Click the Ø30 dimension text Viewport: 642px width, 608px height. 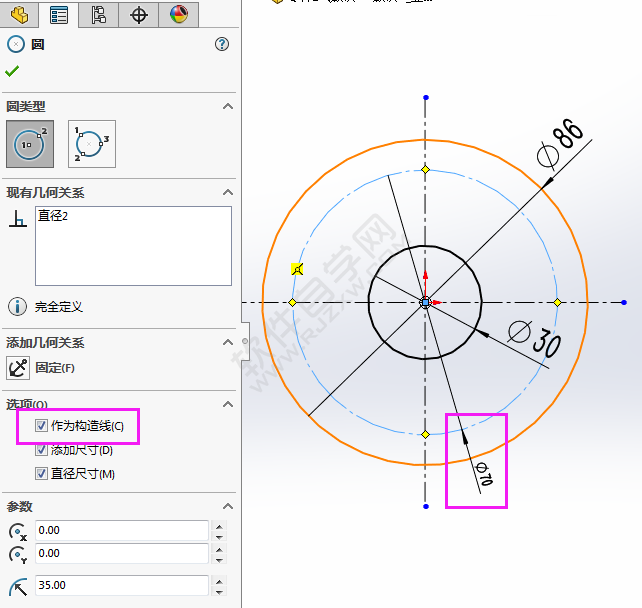point(535,339)
